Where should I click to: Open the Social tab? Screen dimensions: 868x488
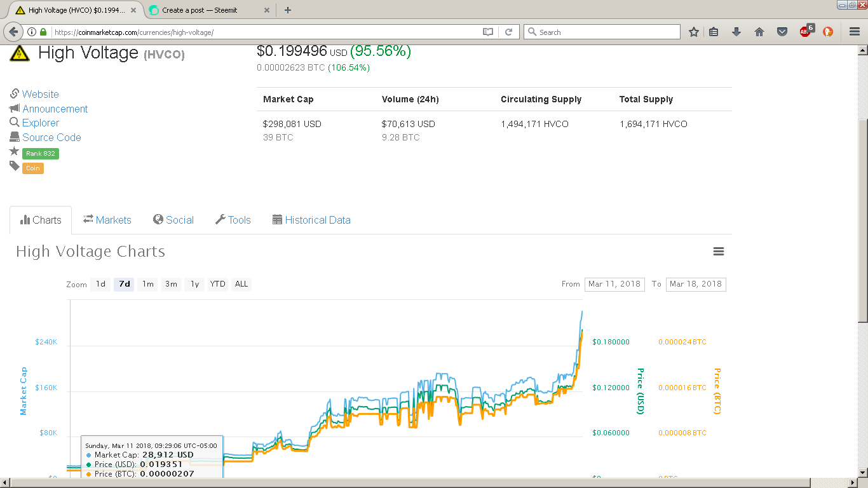[173, 220]
